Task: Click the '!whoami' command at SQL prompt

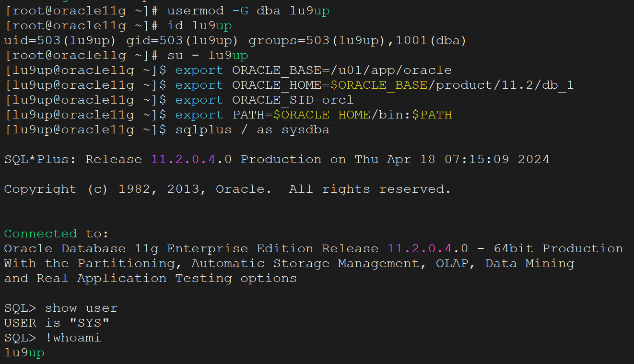Action: coord(73,338)
